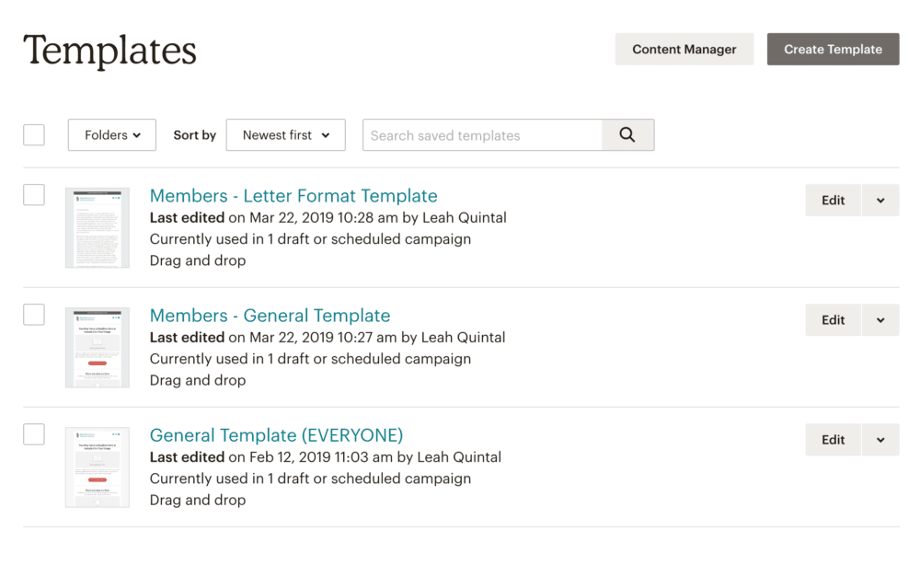Image resolution: width=920 pixels, height=588 pixels.
Task: Open the thumbnail preview of Members - Letter Format Template
Action: pyautogui.click(x=98, y=227)
